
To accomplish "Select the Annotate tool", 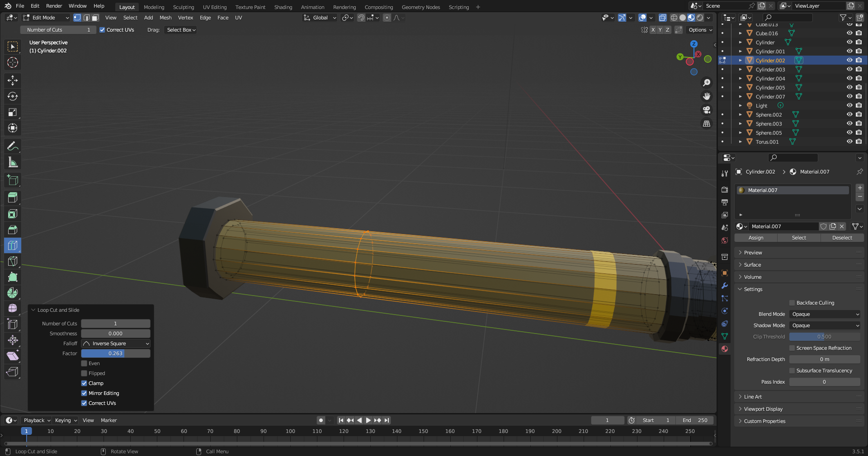I will point(13,146).
